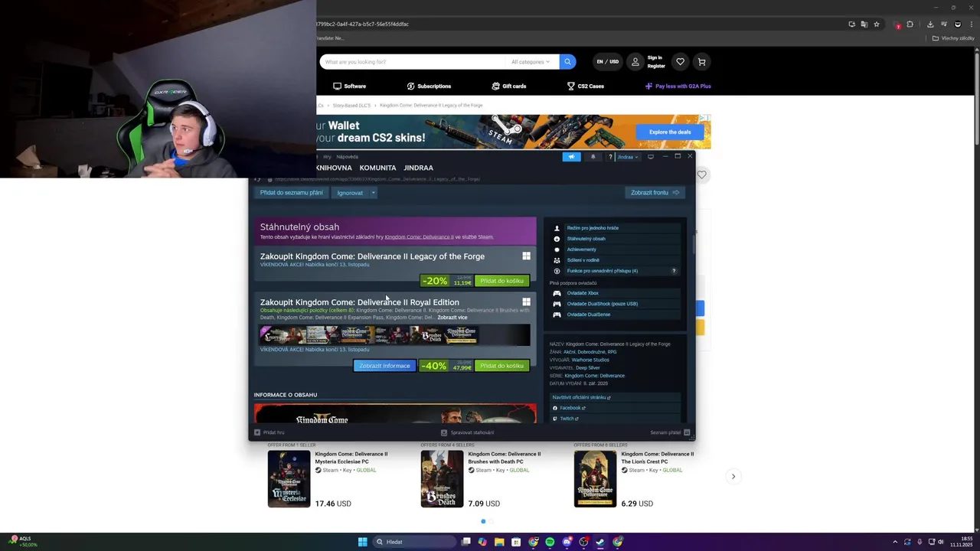The image size is (980, 551).
Task: Open Warhorse Studios developer link
Action: click(590, 360)
